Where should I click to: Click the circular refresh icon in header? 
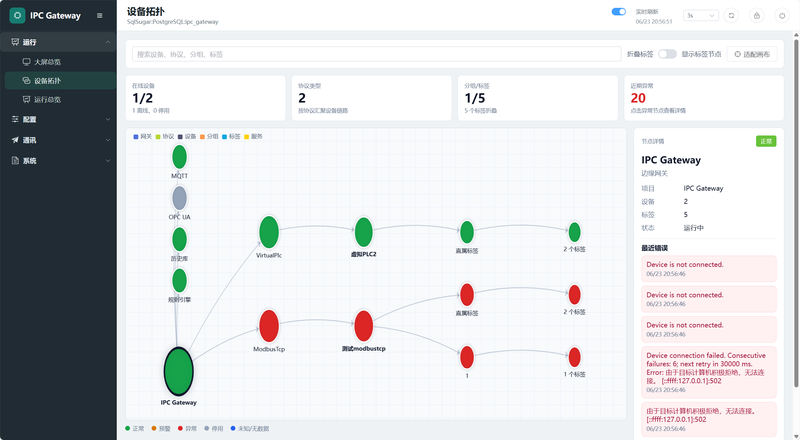pyautogui.click(x=731, y=15)
